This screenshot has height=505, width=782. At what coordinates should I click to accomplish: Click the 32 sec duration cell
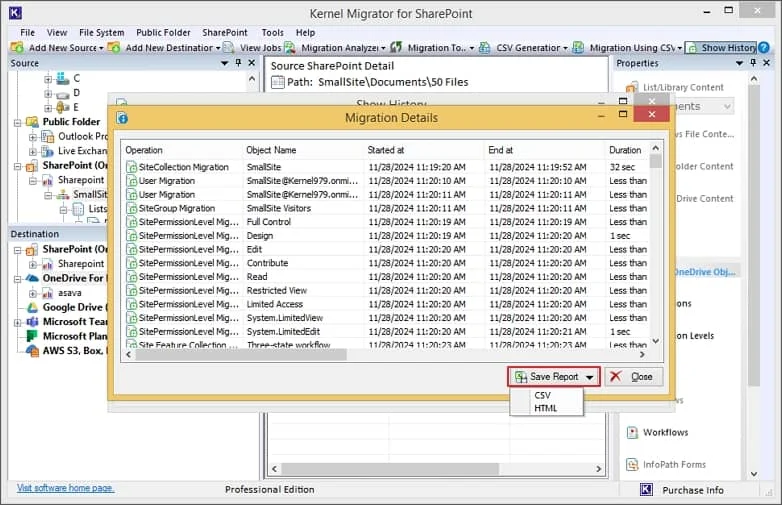[622, 167]
